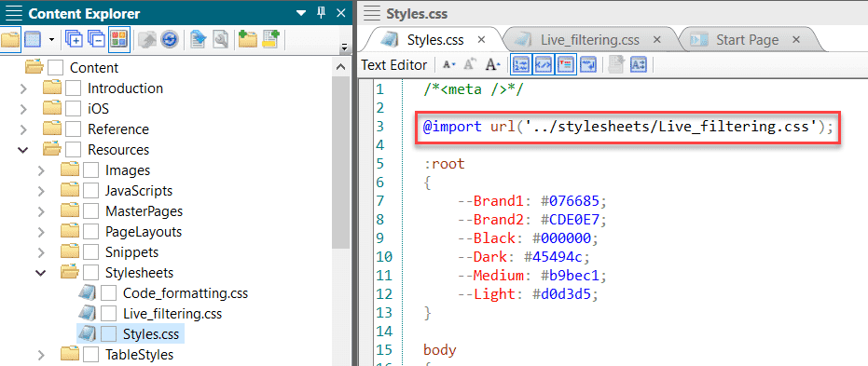Expand the TableStyles folder
Viewport: 868px width, 366px height.
(x=41, y=355)
